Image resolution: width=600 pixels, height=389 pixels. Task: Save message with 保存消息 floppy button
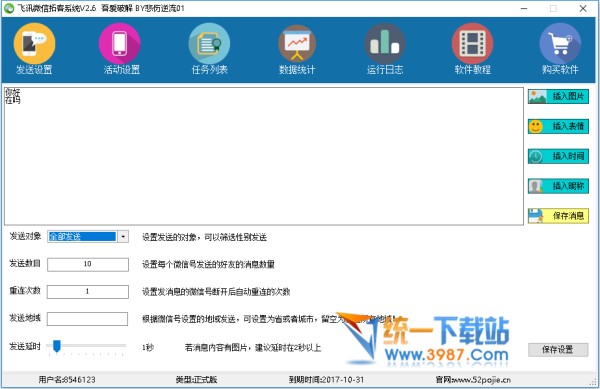[x=558, y=216]
